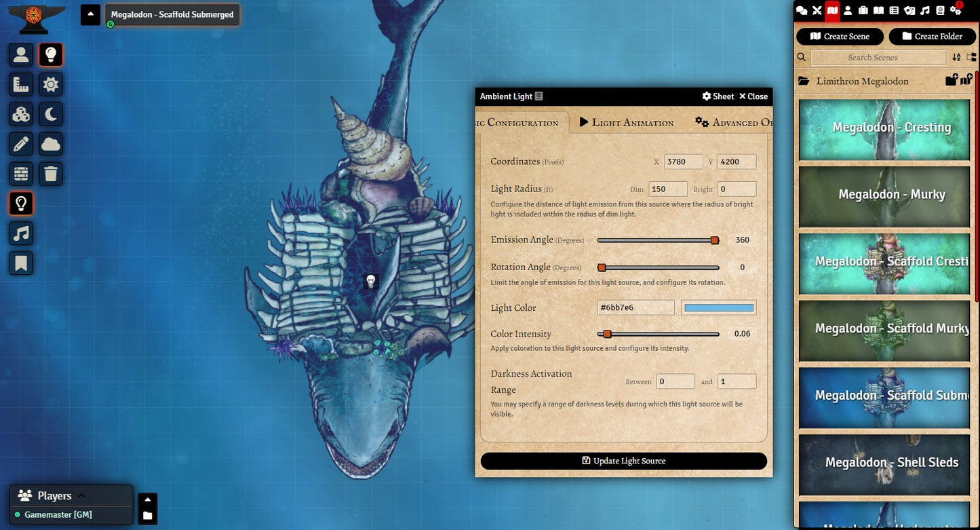Screen dimensions: 980x530
Task: Click the Update Light Source button
Action: pyautogui.click(x=623, y=461)
